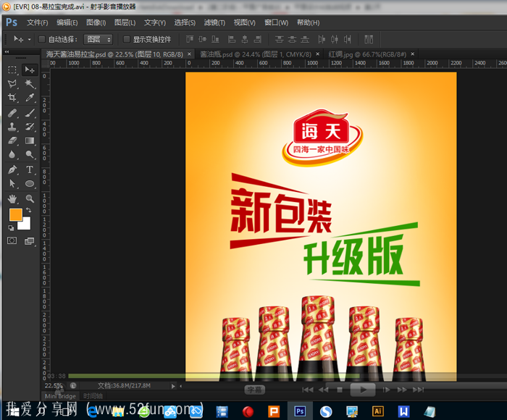Select the Pen tool
The width and height of the screenshot is (507, 420).
coord(12,169)
